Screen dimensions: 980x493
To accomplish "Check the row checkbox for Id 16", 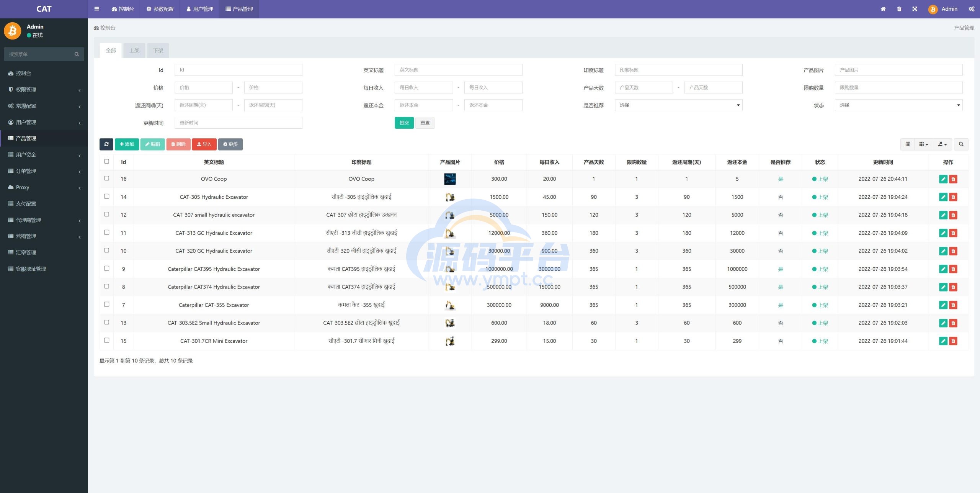I will point(106,178).
